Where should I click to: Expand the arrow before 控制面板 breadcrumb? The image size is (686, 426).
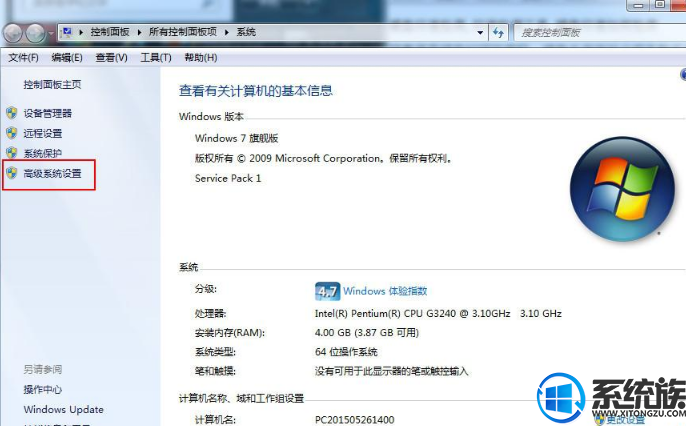[81, 32]
